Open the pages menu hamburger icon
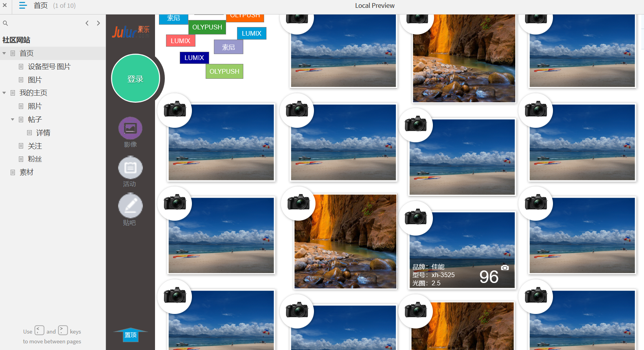The image size is (644, 350). [23, 5]
